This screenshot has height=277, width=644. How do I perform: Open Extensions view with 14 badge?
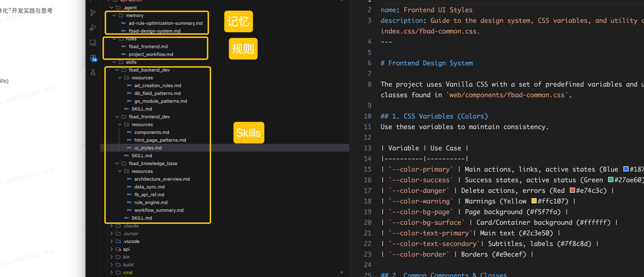tap(93, 58)
